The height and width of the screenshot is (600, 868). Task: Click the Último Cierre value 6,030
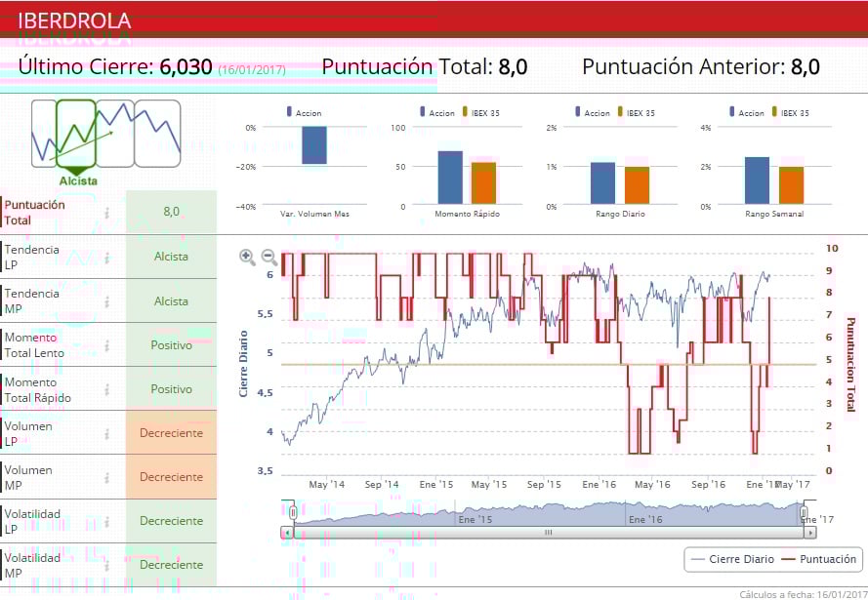tap(186, 67)
